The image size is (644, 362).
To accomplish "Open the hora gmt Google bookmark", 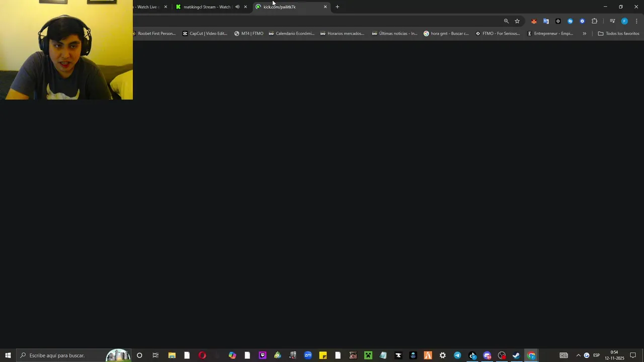I will pyautogui.click(x=446, y=34).
